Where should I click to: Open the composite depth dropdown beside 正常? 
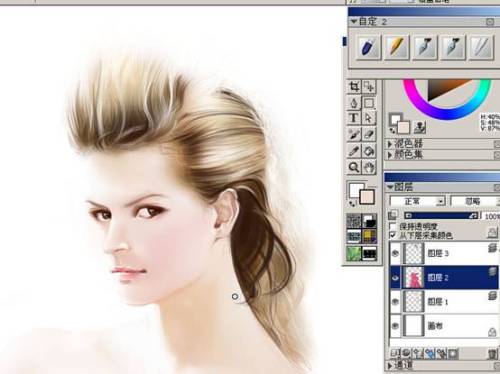tap(475, 201)
